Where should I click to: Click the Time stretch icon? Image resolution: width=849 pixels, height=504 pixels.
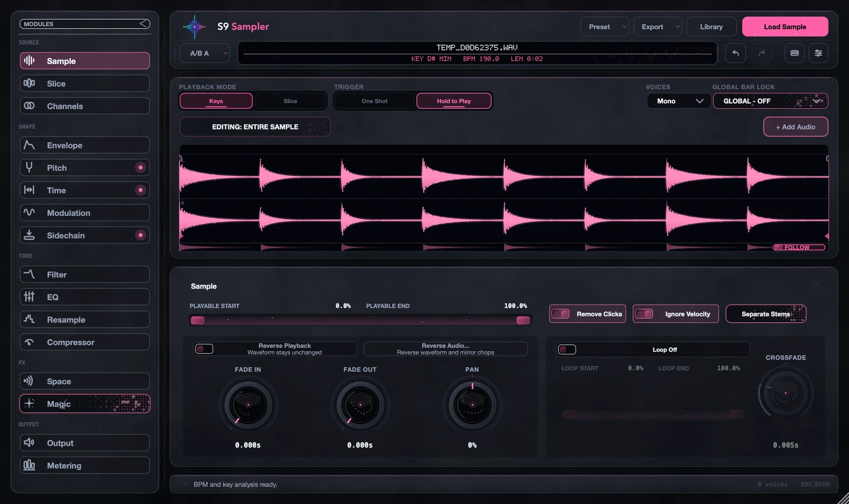pos(29,190)
